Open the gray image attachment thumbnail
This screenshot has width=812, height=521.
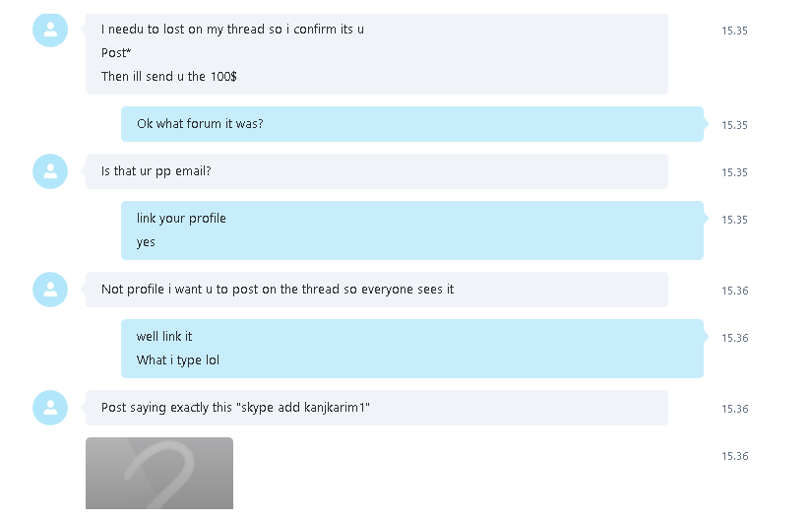click(x=159, y=474)
